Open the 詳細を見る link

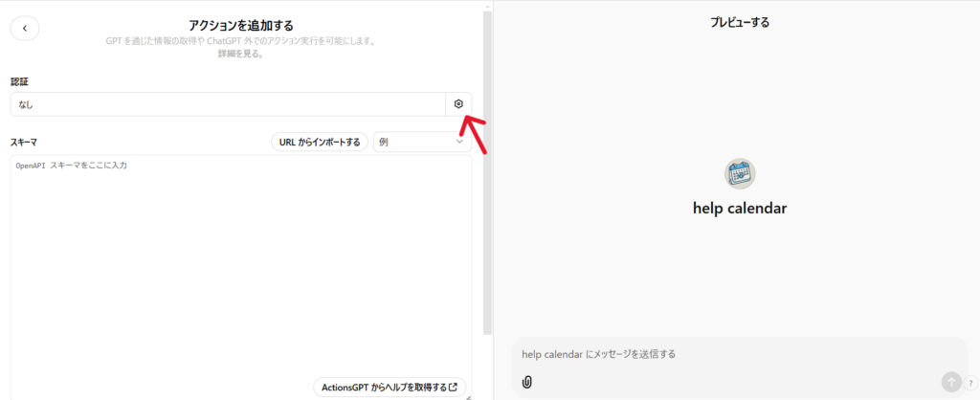[240, 55]
